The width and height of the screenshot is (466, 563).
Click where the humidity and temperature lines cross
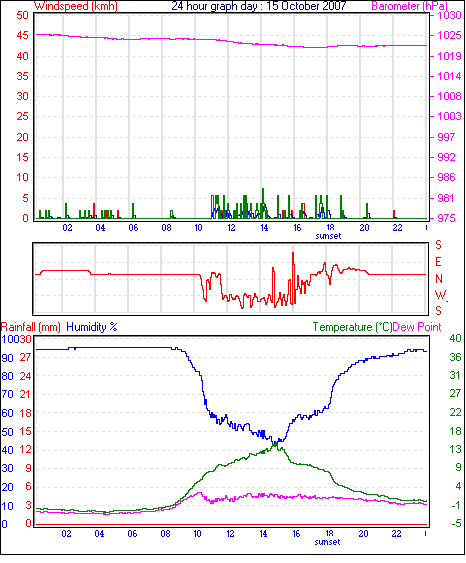[x=276, y=443]
